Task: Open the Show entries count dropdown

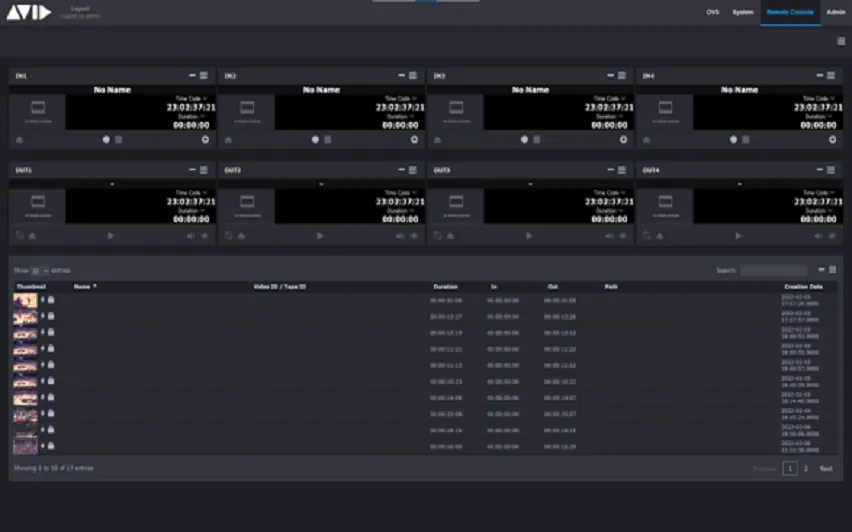Action: coord(39,271)
